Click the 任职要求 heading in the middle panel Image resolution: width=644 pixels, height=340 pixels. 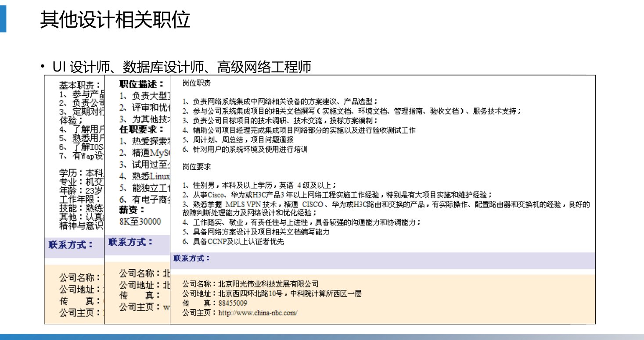(142, 130)
